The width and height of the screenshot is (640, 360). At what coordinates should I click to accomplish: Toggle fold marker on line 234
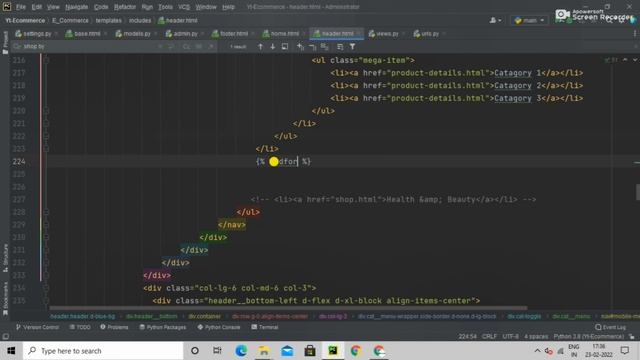point(47,288)
